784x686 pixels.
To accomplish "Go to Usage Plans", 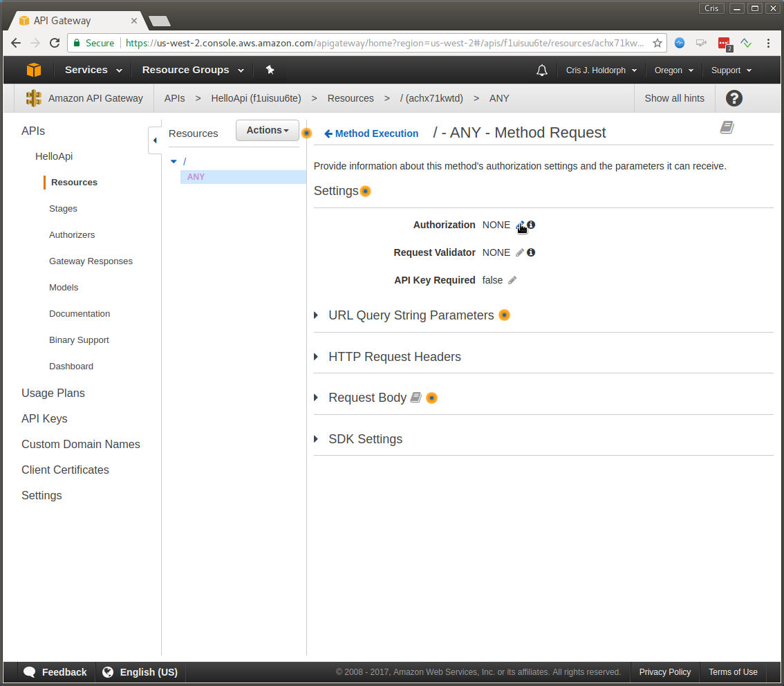I will tap(53, 393).
